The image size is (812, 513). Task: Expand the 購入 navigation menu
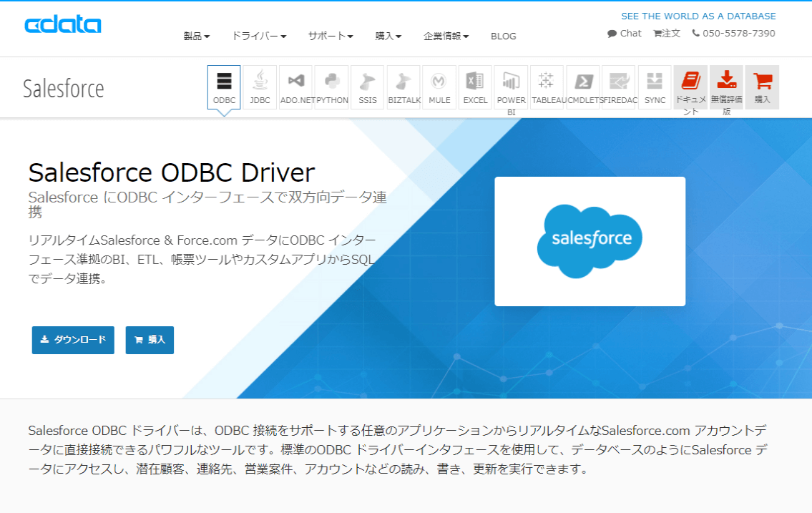[x=388, y=36]
